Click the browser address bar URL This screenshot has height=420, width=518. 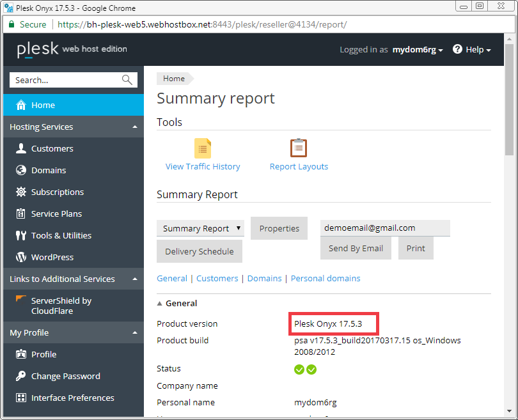202,24
